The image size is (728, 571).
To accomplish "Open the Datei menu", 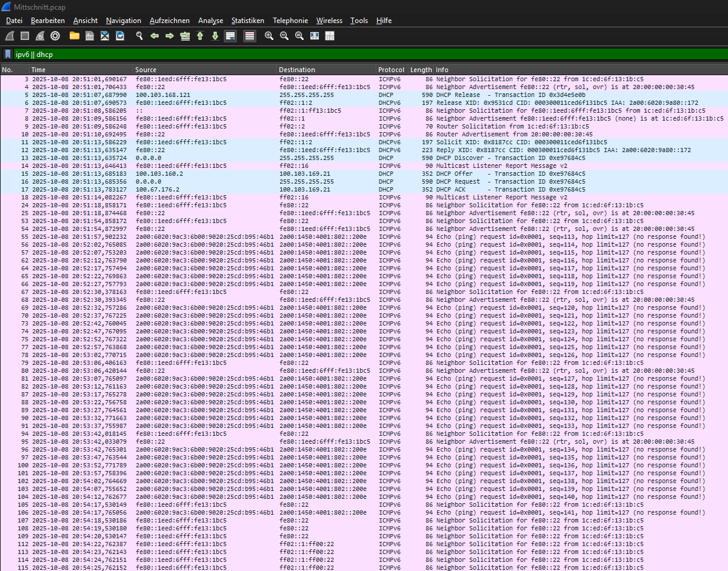I will pyautogui.click(x=14, y=21).
